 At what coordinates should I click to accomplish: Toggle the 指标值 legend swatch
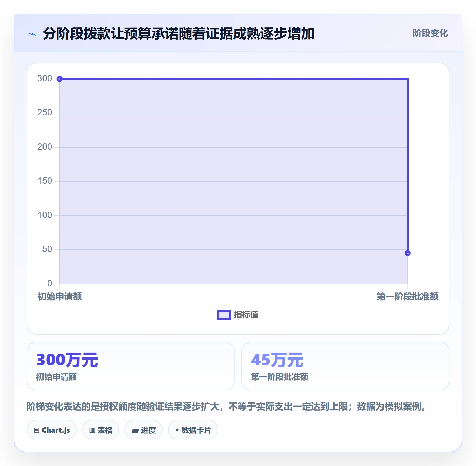[224, 315]
